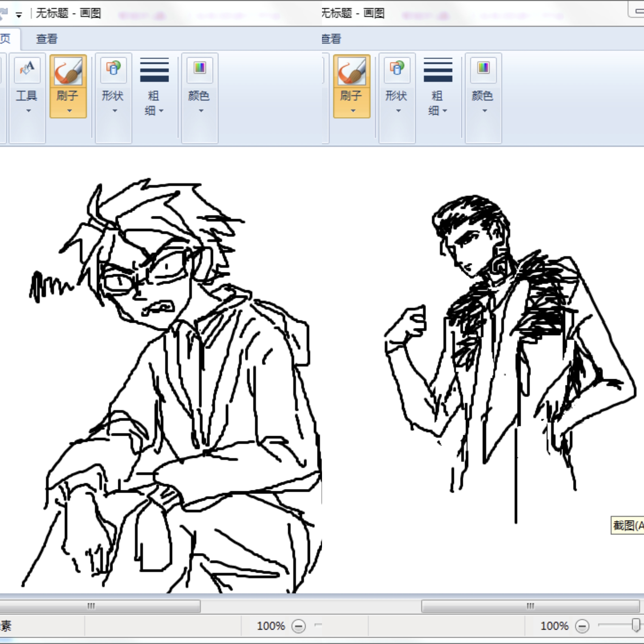Click the Shapes (形状) icon in left window
This screenshot has height=644, width=644.
click(113, 70)
